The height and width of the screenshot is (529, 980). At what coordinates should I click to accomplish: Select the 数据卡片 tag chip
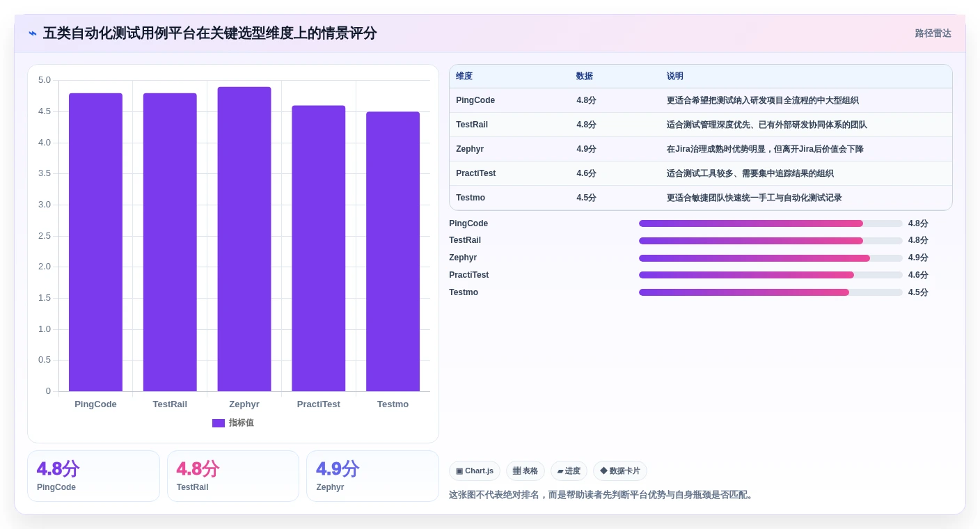point(620,471)
